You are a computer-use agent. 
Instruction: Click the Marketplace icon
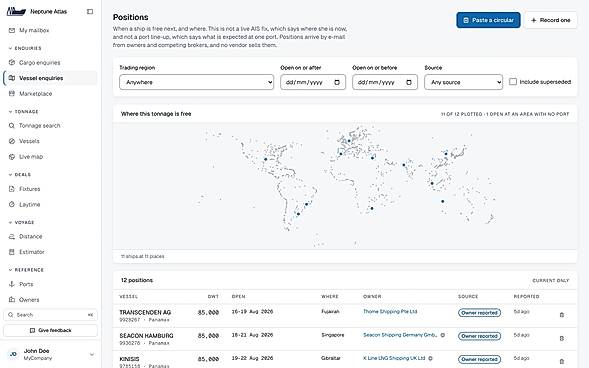click(12, 94)
